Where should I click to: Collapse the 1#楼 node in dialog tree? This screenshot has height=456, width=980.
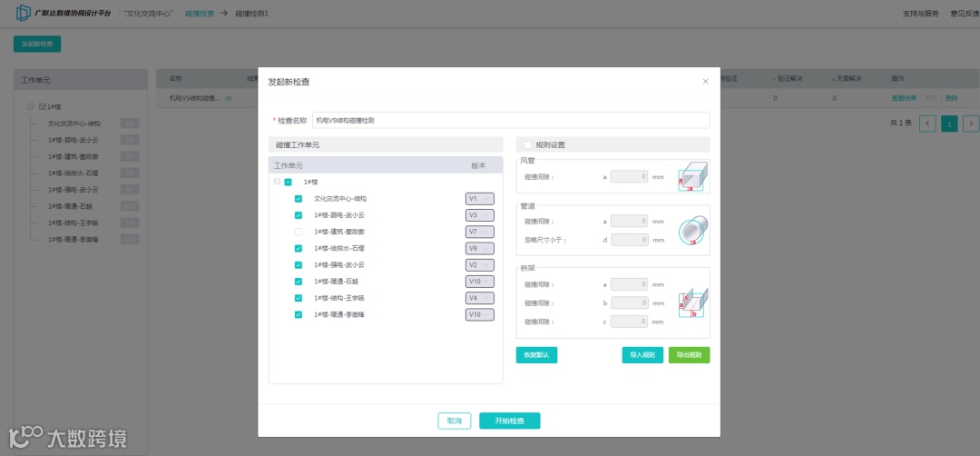click(277, 182)
